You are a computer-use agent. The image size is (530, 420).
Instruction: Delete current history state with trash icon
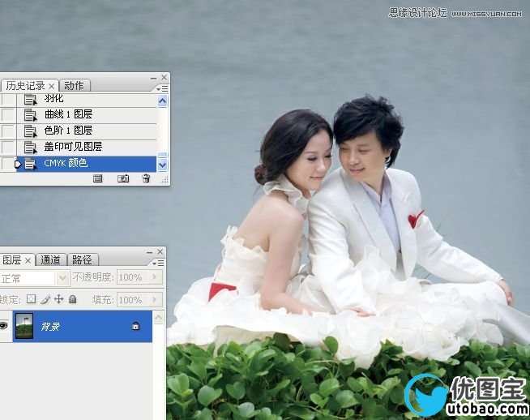(146, 178)
